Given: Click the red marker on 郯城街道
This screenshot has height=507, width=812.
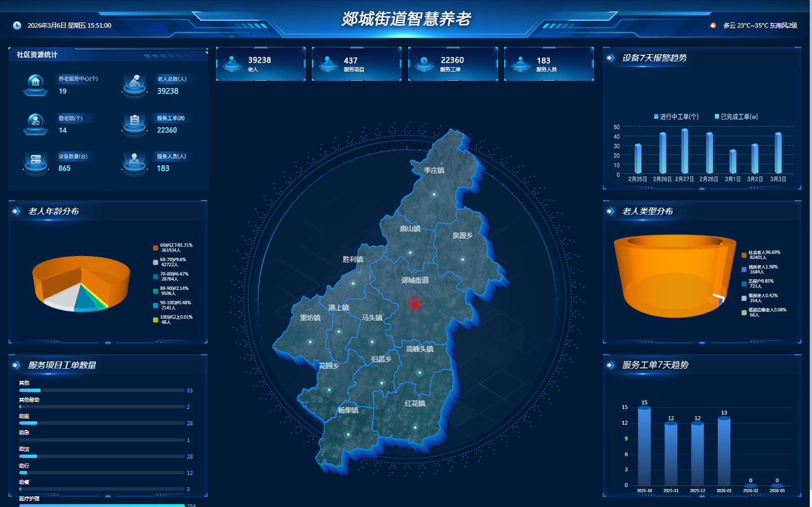Looking at the screenshot, I should tap(415, 304).
